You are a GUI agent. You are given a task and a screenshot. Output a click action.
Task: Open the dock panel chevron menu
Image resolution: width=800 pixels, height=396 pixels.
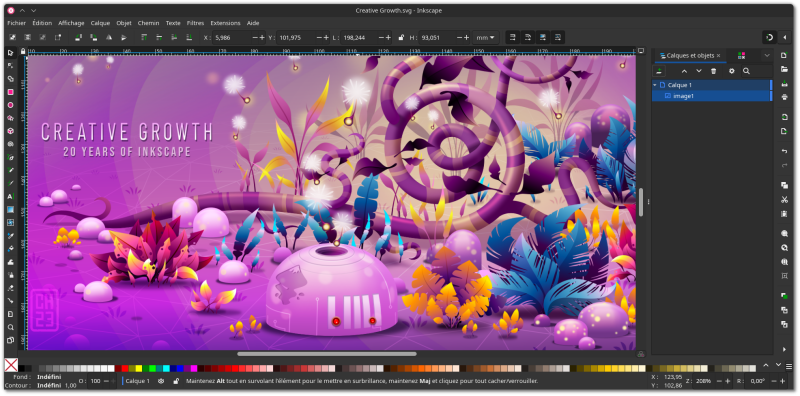pos(767,55)
